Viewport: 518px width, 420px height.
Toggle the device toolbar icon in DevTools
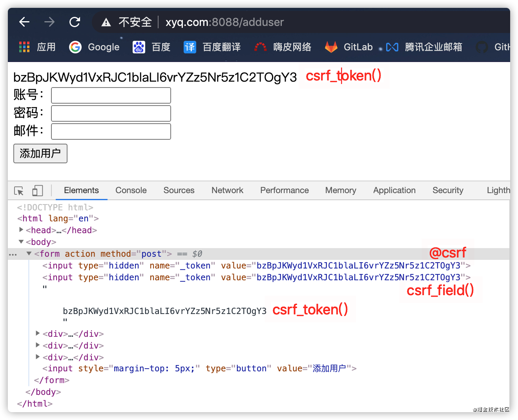click(37, 191)
